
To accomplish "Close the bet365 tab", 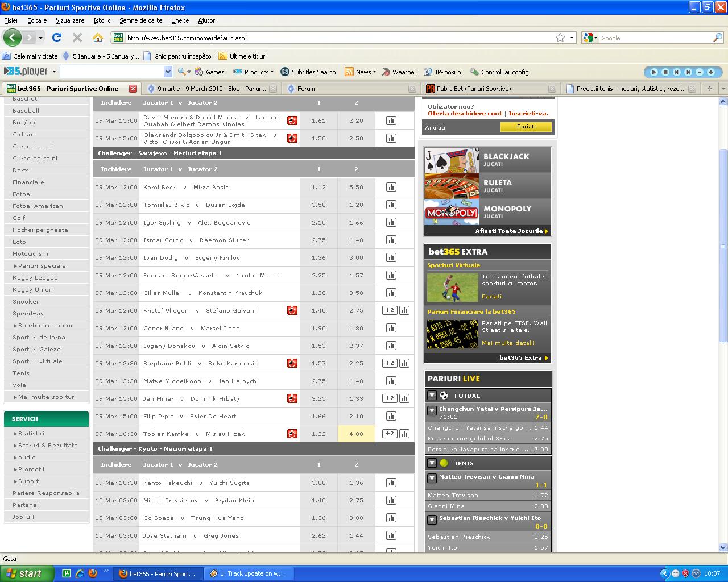I will click(133, 89).
